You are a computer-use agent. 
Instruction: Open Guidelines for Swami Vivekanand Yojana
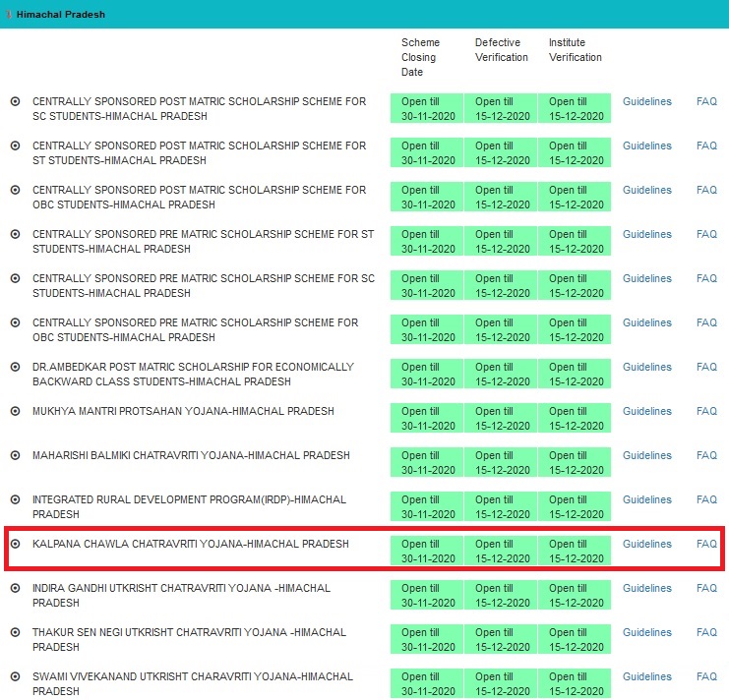(647, 676)
